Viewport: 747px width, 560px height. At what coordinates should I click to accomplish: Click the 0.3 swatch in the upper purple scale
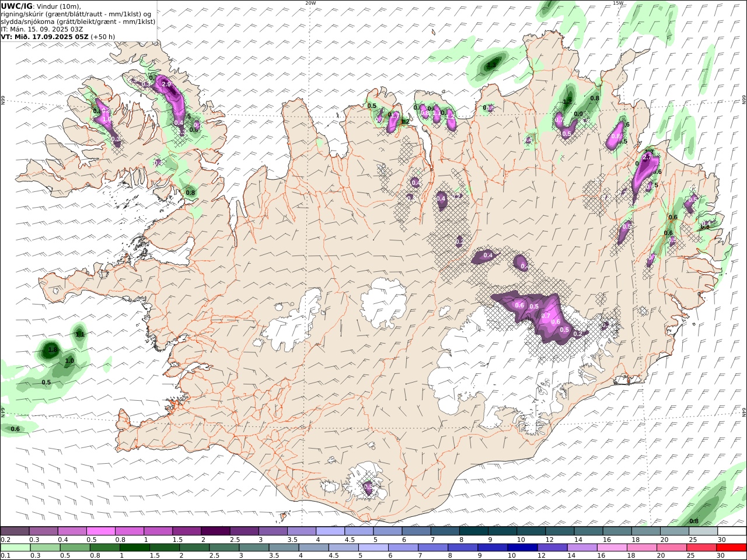[44, 531]
